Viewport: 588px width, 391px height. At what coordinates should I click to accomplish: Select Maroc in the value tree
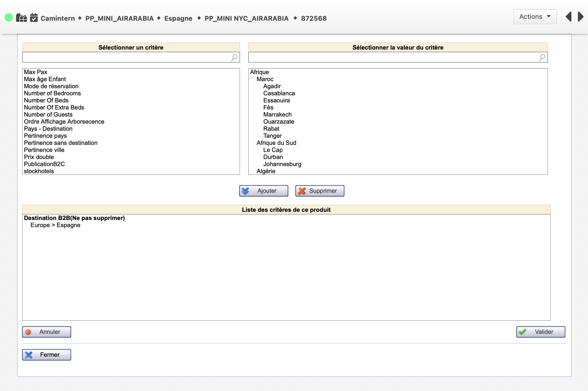(265, 79)
